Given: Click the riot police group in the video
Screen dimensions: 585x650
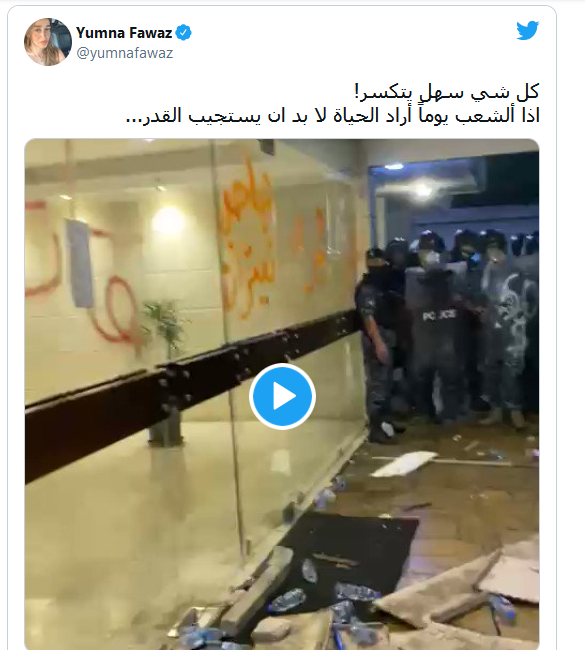Looking at the screenshot, I should 448,332.
